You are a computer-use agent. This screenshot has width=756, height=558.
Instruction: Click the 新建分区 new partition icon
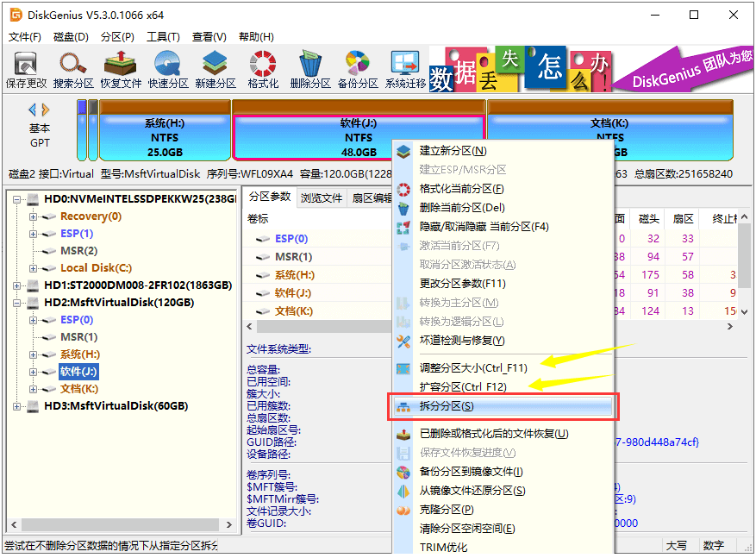point(215,70)
